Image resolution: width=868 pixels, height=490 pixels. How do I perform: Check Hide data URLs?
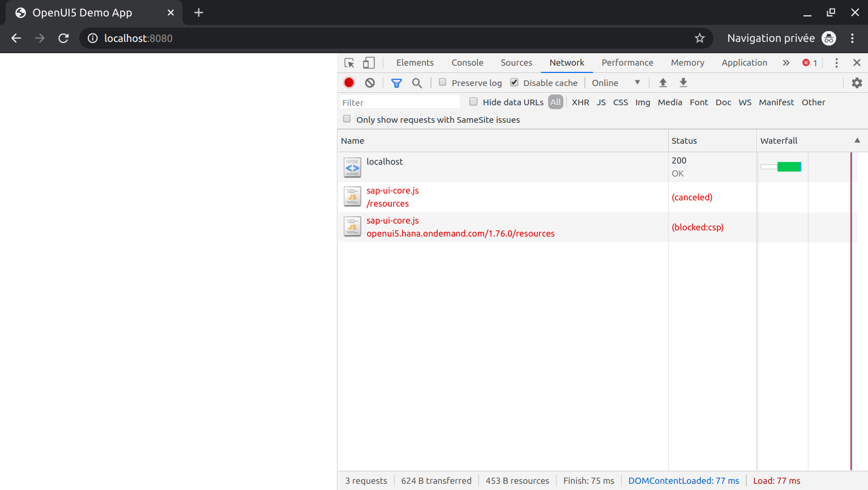point(473,102)
